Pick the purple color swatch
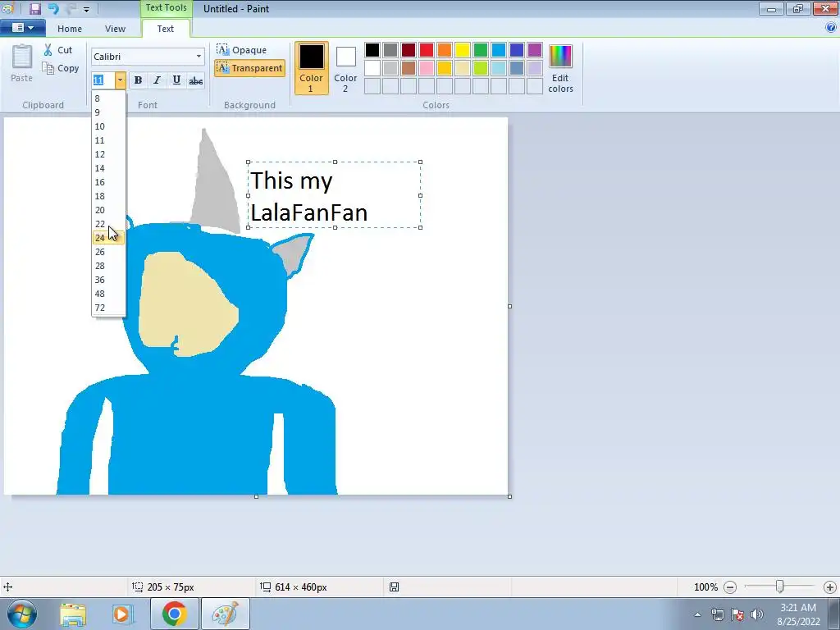840x630 pixels. (x=535, y=50)
